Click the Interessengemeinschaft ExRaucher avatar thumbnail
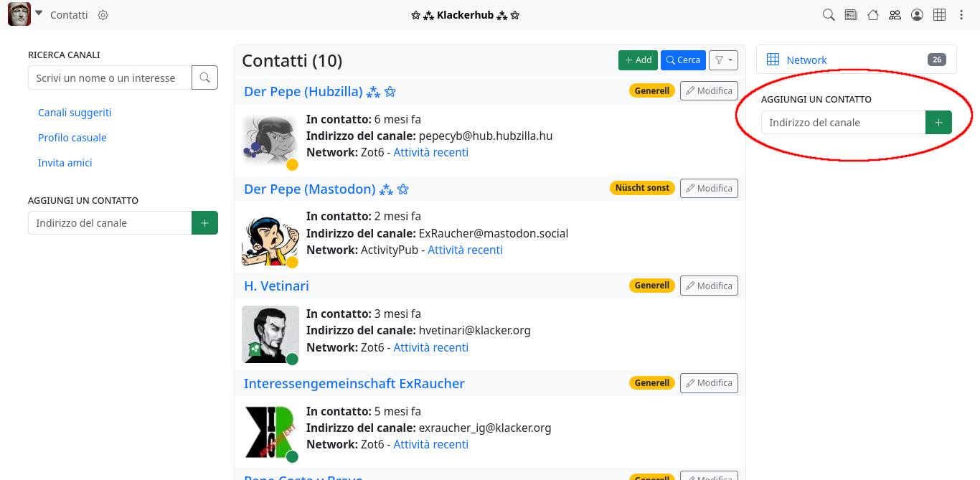 click(x=270, y=432)
